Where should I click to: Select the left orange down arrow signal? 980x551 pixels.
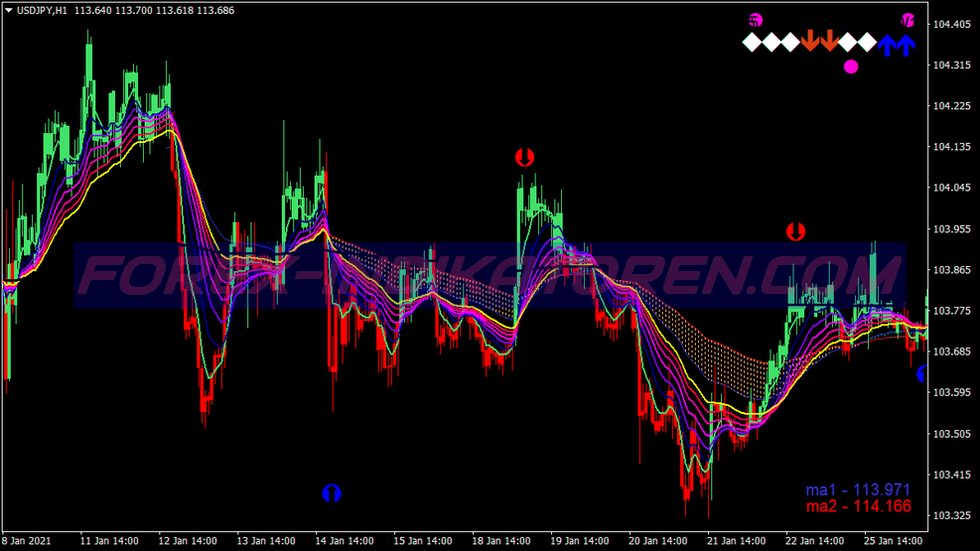click(810, 42)
